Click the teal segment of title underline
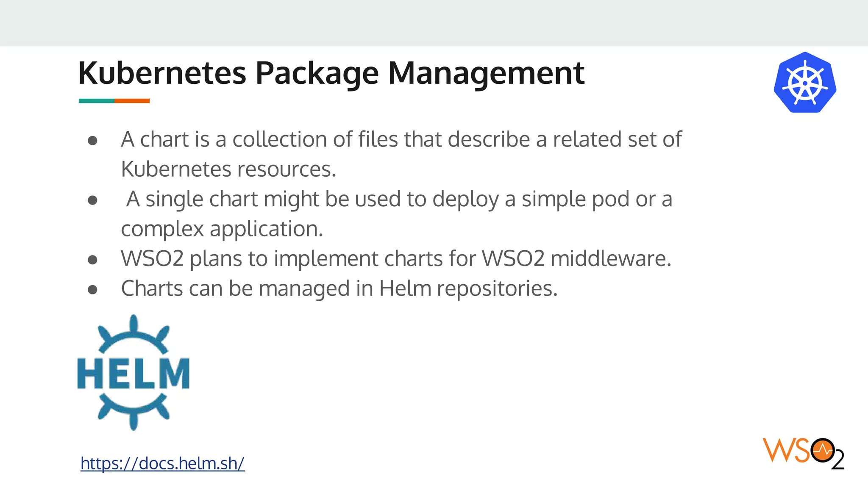This screenshot has width=868, height=488. (96, 101)
